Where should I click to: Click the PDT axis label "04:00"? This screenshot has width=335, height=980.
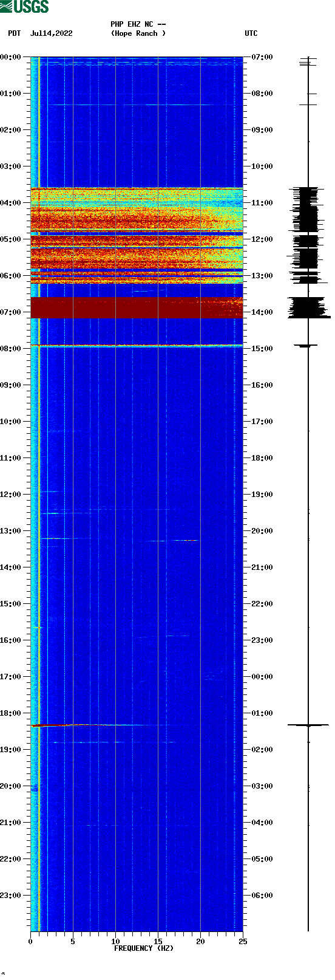point(10,203)
